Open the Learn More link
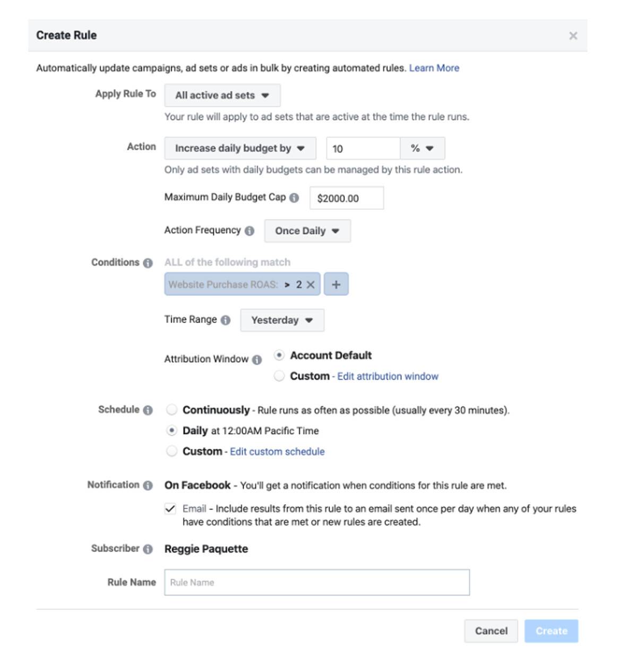 click(434, 68)
